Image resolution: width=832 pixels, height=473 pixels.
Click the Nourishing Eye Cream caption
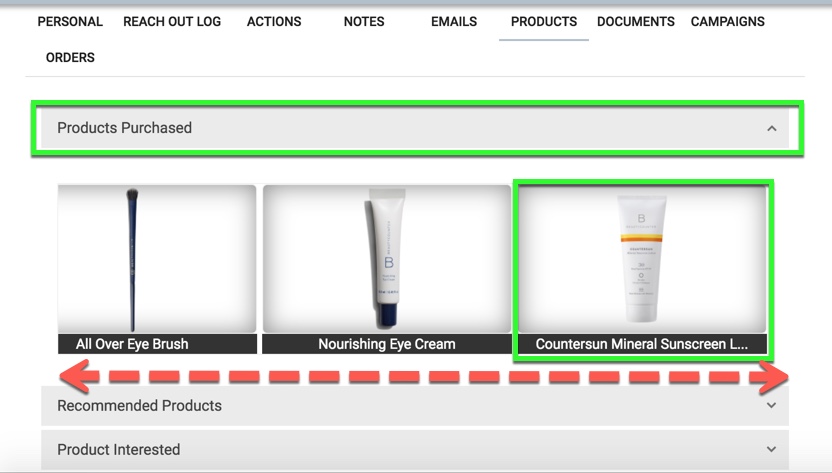(x=387, y=344)
